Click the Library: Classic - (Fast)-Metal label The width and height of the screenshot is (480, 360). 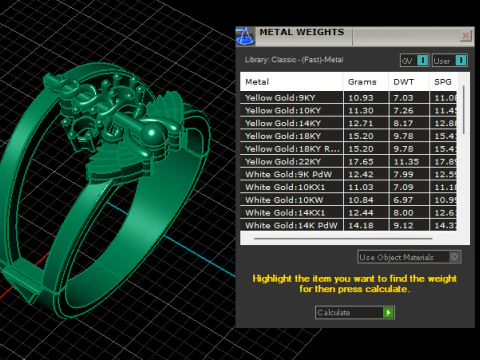pos(294,60)
